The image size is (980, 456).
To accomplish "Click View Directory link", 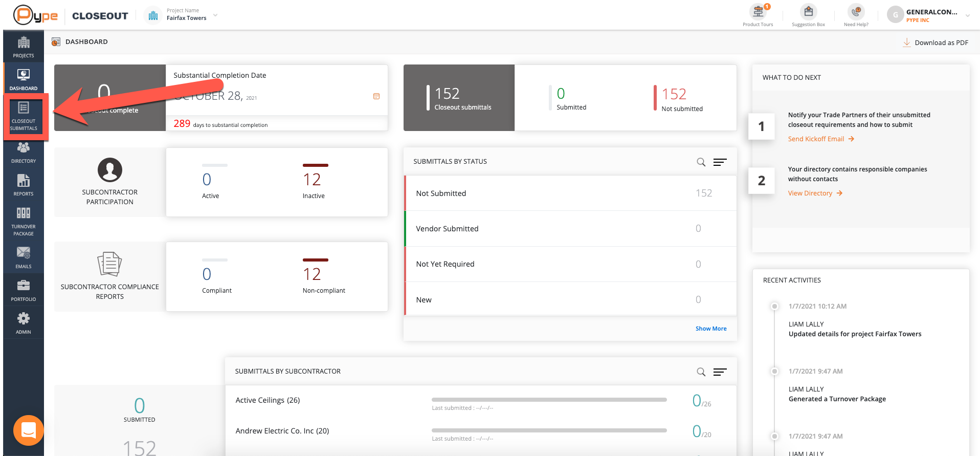I will click(x=815, y=193).
